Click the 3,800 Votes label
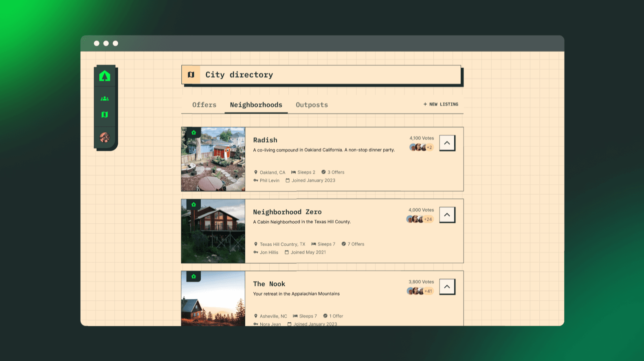Viewport: 644px width, 361px height. [x=421, y=282]
